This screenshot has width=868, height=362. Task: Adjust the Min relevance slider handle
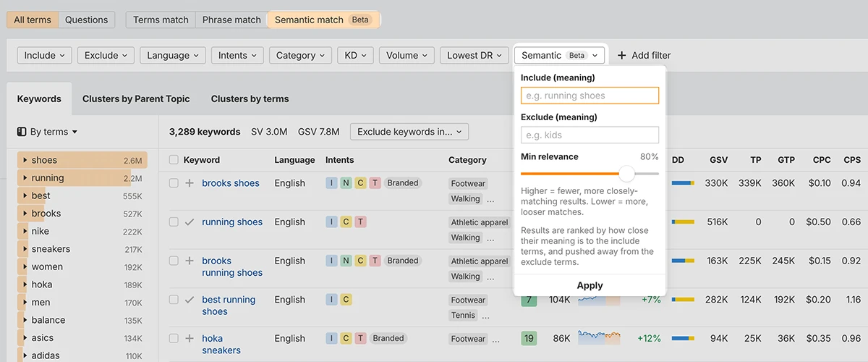[627, 174]
